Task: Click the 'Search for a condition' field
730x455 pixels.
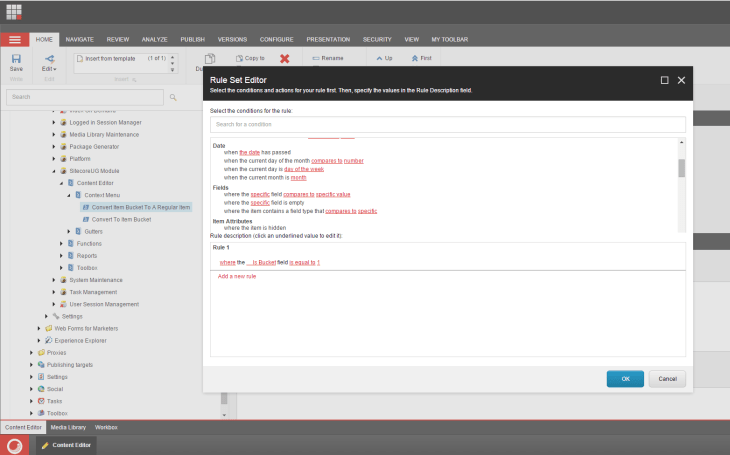Action: [447, 124]
